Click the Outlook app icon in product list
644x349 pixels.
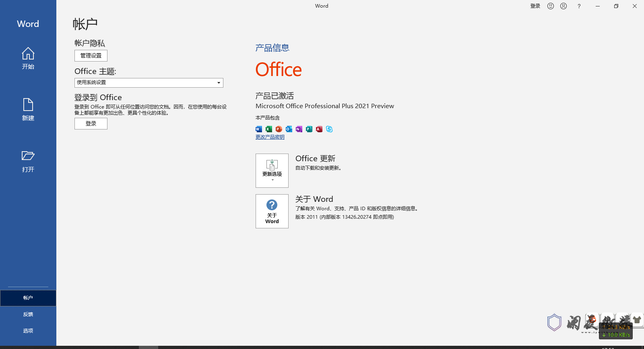pyautogui.click(x=289, y=129)
